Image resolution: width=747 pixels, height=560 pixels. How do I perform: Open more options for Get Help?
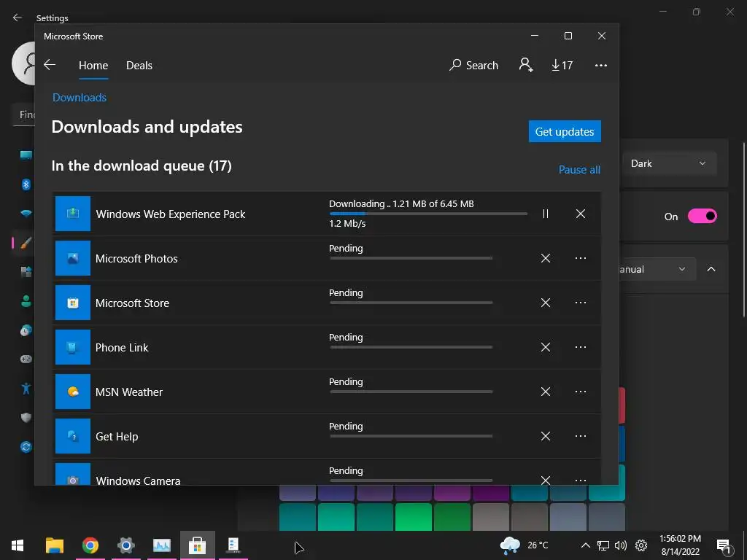pos(580,436)
